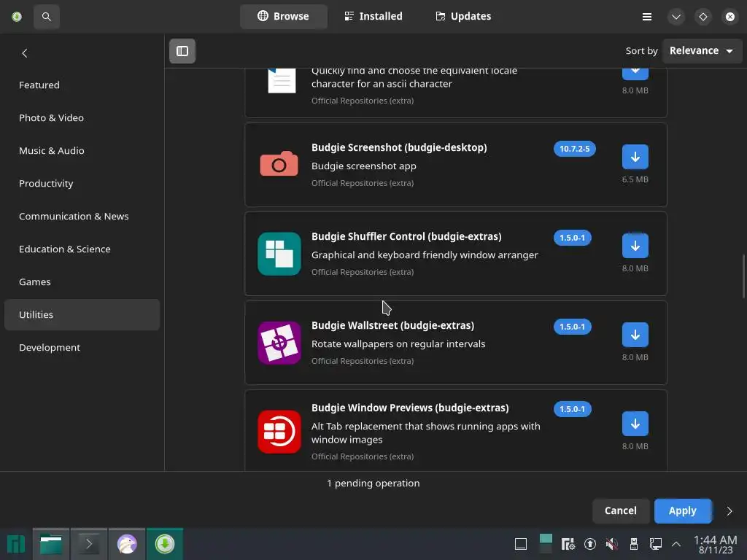747x560 pixels.
Task: Open system settings tray icon
Action: coord(568,544)
